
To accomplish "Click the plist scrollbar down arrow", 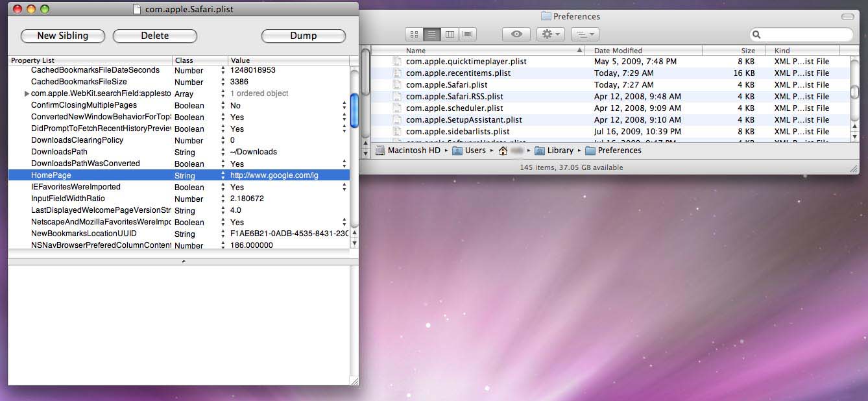I will pyautogui.click(x=354, y=243).
